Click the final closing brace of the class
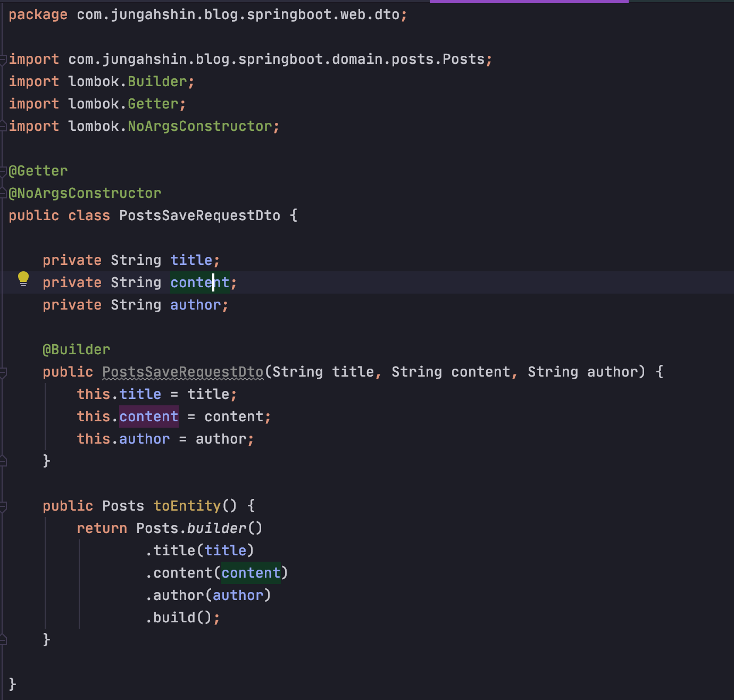Screen dimensions: 734x700 13,685
